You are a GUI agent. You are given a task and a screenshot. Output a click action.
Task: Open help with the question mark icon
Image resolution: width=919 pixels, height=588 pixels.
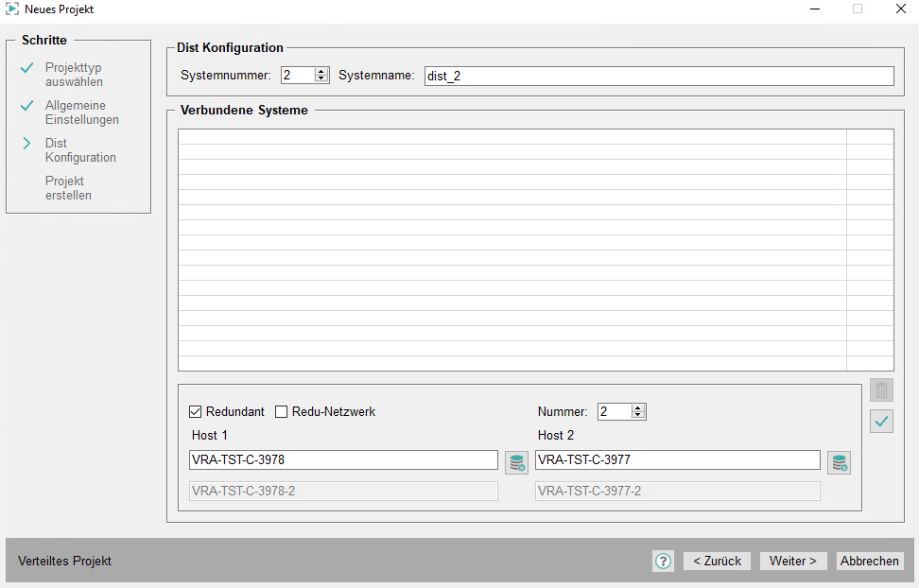coord(663,562)
